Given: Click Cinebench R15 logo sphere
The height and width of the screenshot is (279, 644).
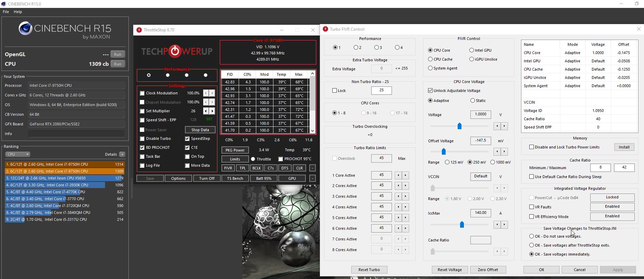Looking at the screenshot, I should pyautogui.click(x=25, y=28).
